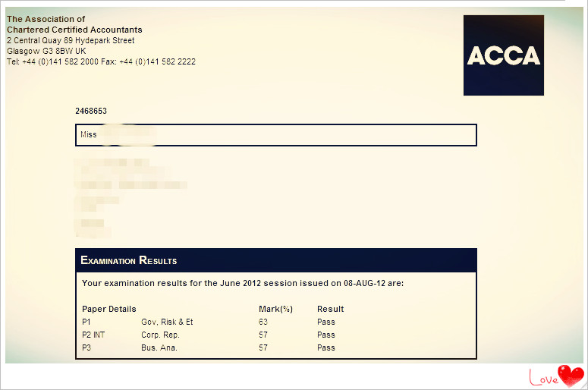Click the mark 57 in the P2 INT row
The width and height of the screenshot is (588, 390).
point(263,335)
